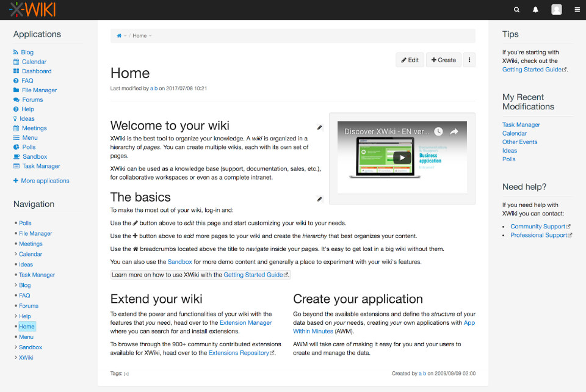The height and width of the screenshot is (392, 586).
Task: Edit the 'Welcome to your wiki' section pencil
Action: coord(319,128)
